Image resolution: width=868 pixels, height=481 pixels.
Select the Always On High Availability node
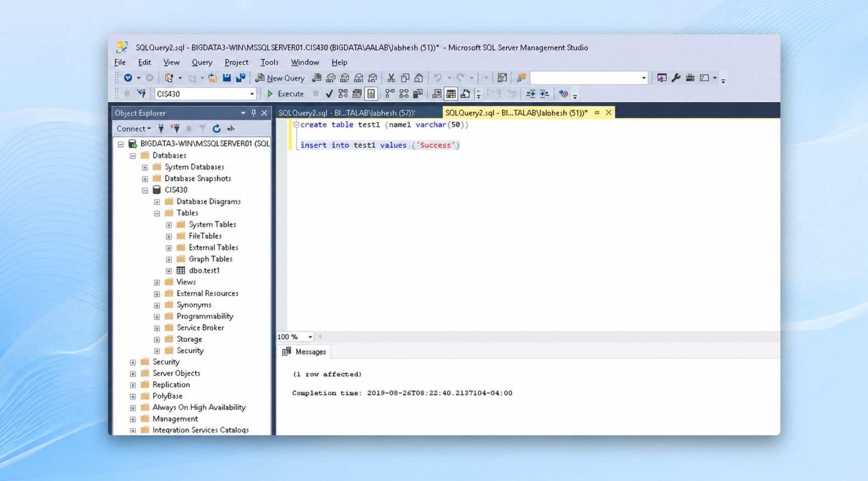click(x=199, y=408)
